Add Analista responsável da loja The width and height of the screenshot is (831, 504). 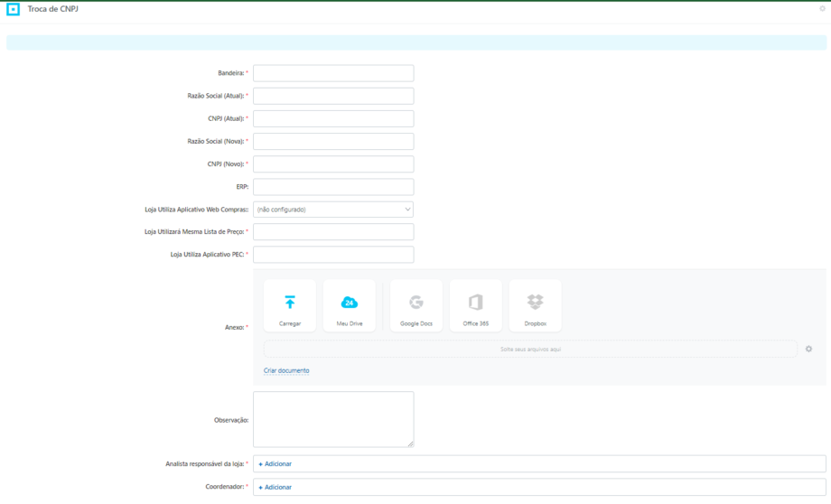pyautogui.click(x=275, y=464)
